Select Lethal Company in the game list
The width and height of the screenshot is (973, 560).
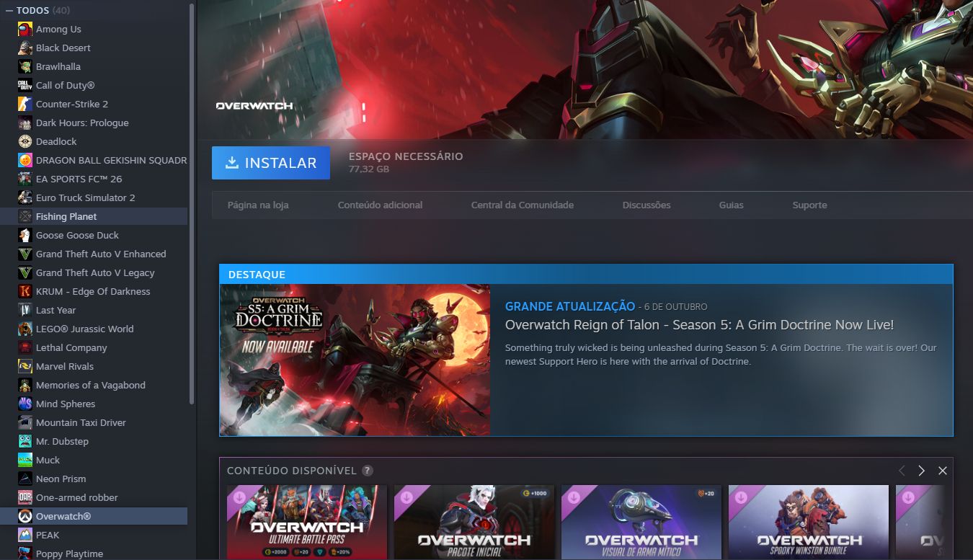coord(94,348)
